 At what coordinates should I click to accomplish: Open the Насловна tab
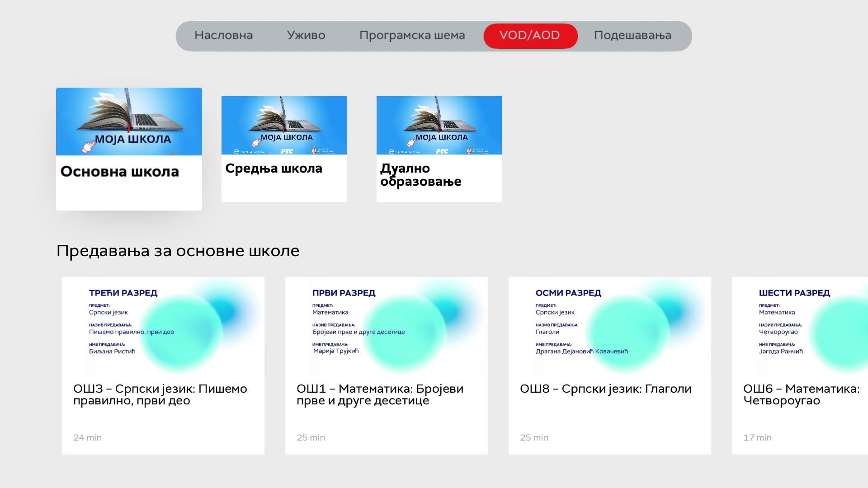223,36
